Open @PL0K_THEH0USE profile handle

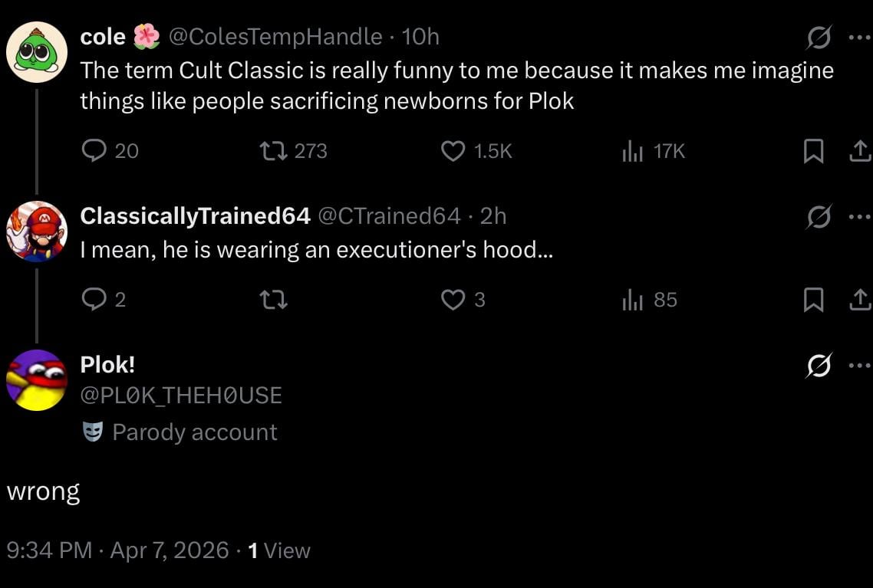pos(181,396)
